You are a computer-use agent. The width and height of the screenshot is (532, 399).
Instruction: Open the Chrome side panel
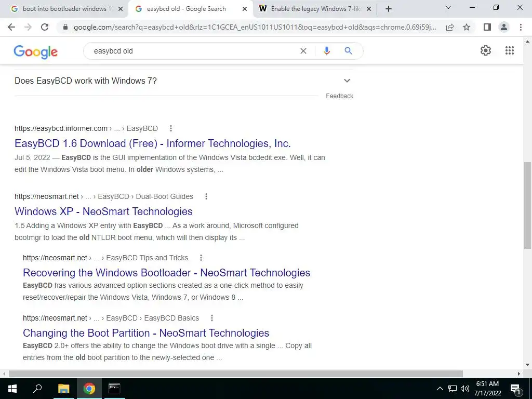click(x=487, y=27)
